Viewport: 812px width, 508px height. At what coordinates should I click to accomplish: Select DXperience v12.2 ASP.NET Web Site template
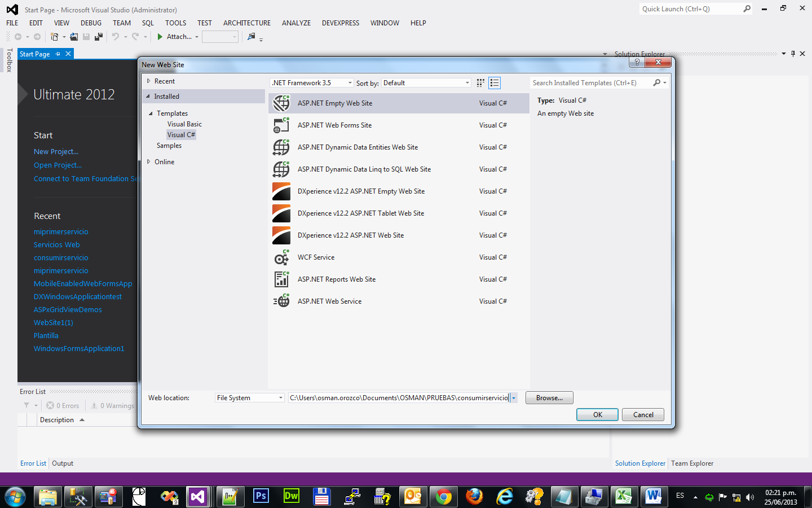click(x=399, y=235)
